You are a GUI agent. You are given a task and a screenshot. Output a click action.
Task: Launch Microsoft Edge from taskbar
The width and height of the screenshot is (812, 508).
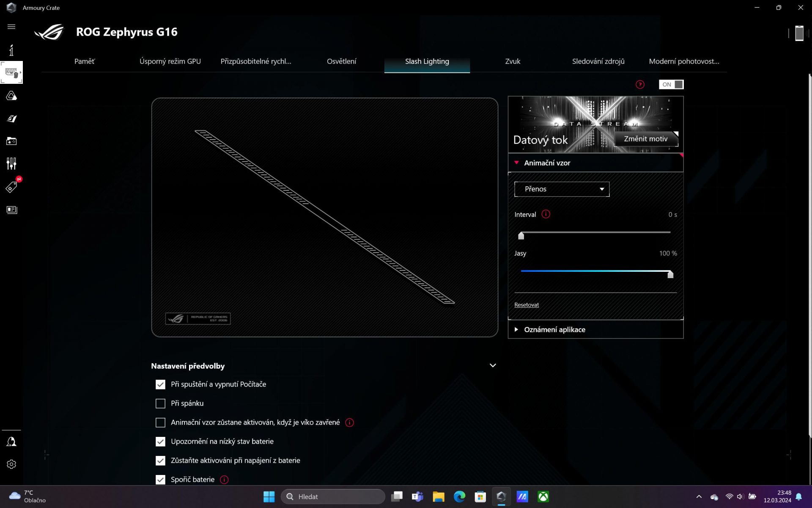tap(459, 497)
